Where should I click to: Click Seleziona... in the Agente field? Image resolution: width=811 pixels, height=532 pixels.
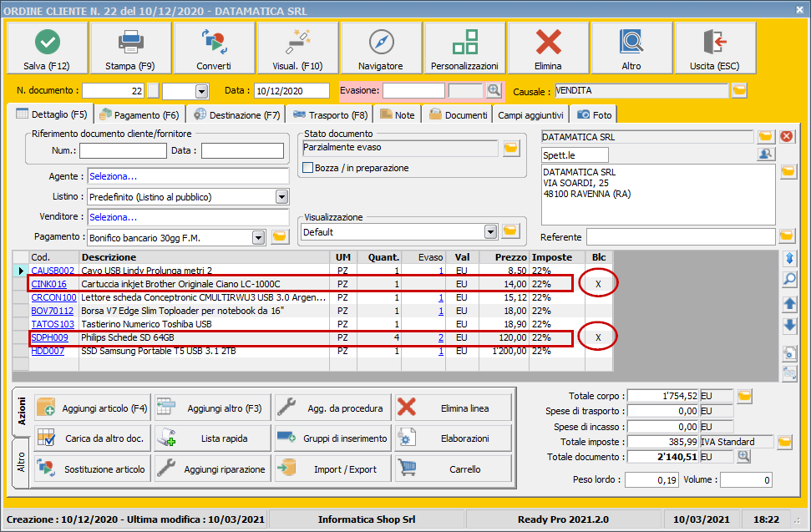tap(114, 176)
